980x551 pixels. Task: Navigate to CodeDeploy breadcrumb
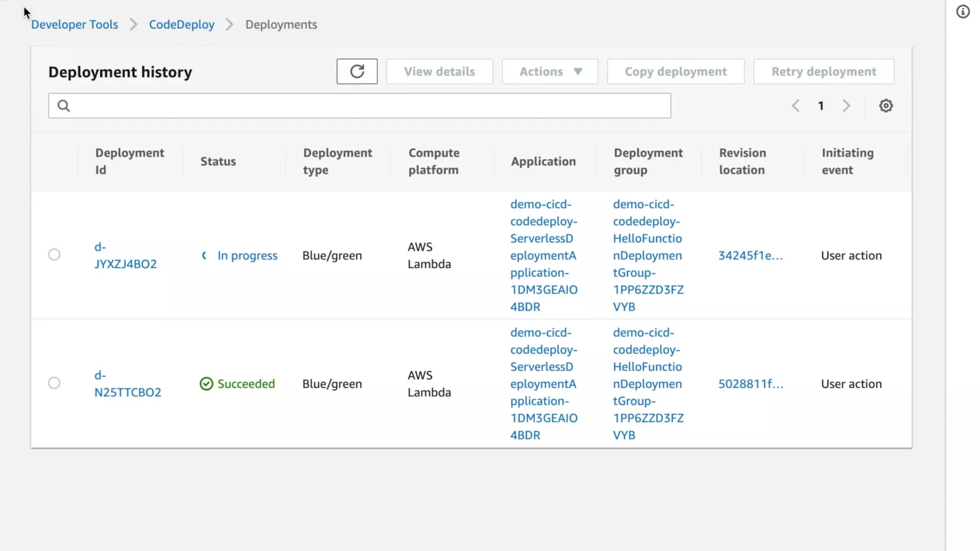click(x=181, y=24)
